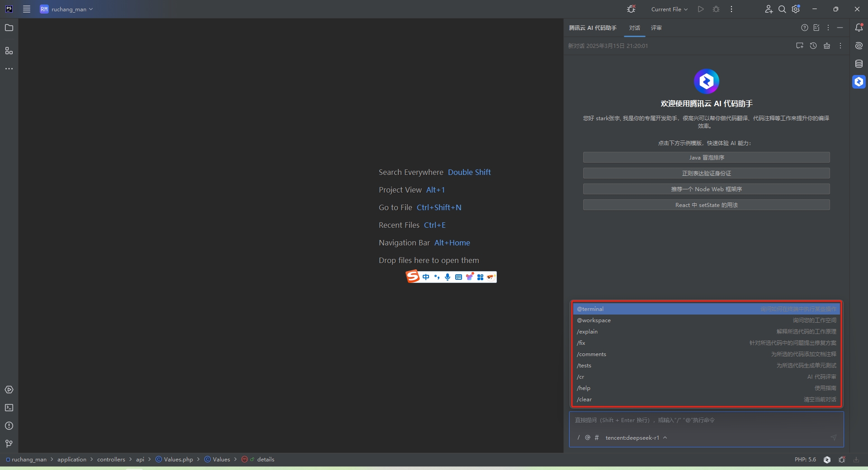
Task: Open more run actions menu
Action: [x=731, y=9]
